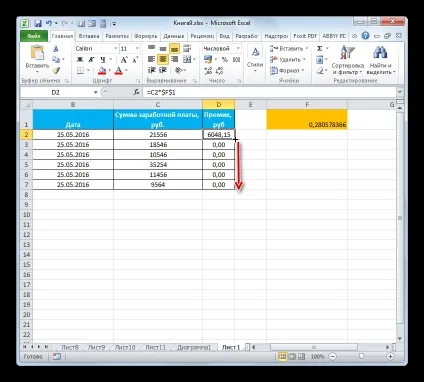Click the Copy icon in clipboard group
Image resolution: width=424 pixels, height=382 pixels.
coord(56,59)
